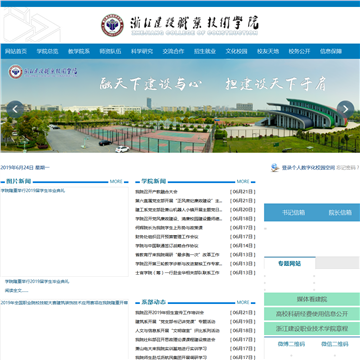Click 浙江建设职业技术学院章程 button
Viewport: 360px width, 360px height.
click(312, 329)
